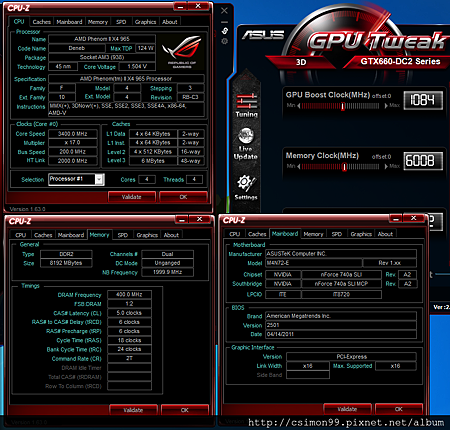Screen dimensions: 450x430
Task: Click OK in the CPU-Z Memory window
Action: (x=185, y=410)
